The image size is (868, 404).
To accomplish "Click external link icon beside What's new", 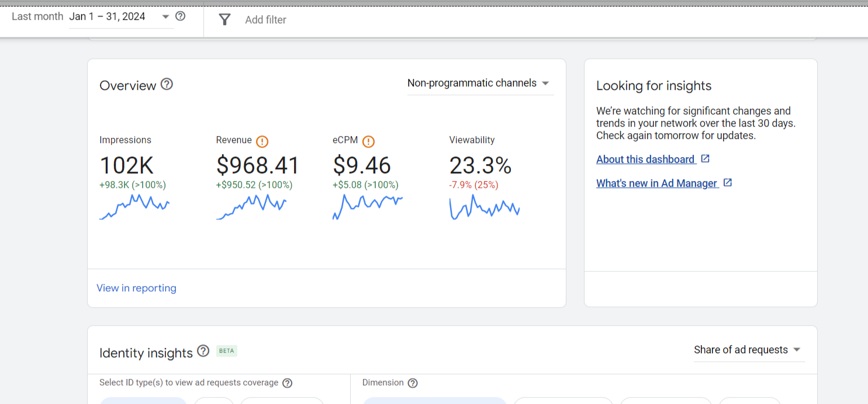I will [x=728, y=183].
